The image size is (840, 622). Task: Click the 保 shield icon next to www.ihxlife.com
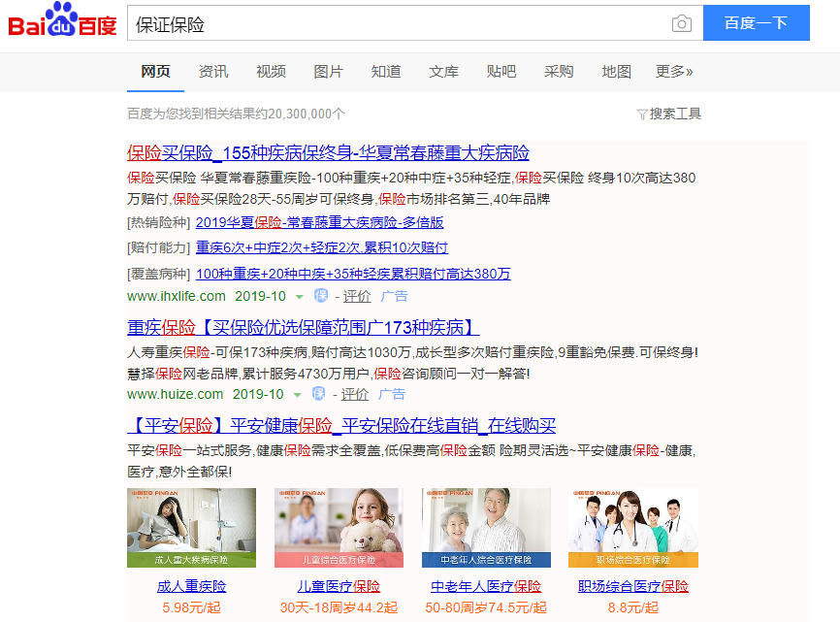pyautogui.click(x=321, y=295)
